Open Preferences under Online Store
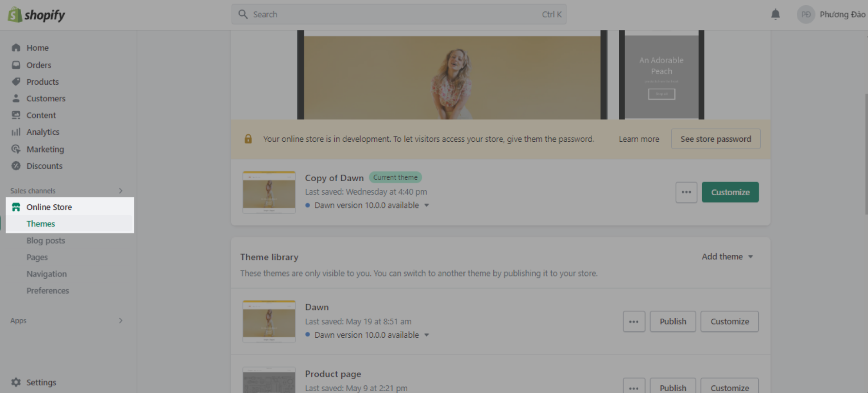 [x=48, y=290]
